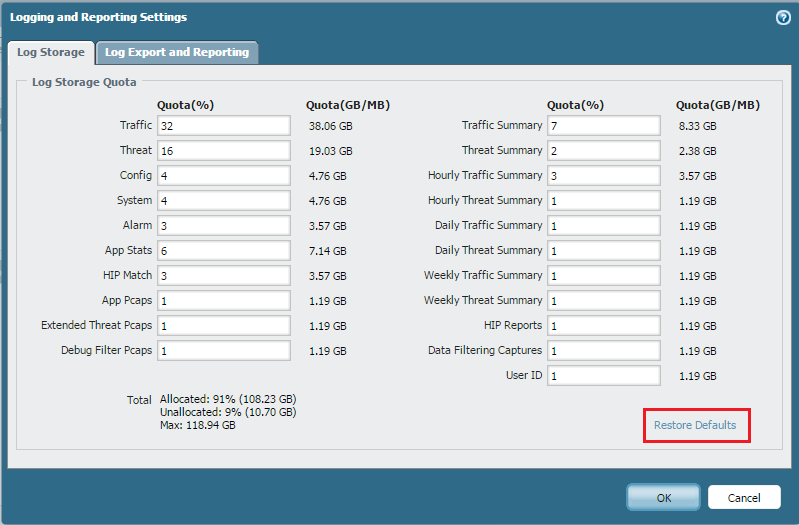
Task: Select the User ID quota field
Action: pyautogui.click(x=604, y=375)
